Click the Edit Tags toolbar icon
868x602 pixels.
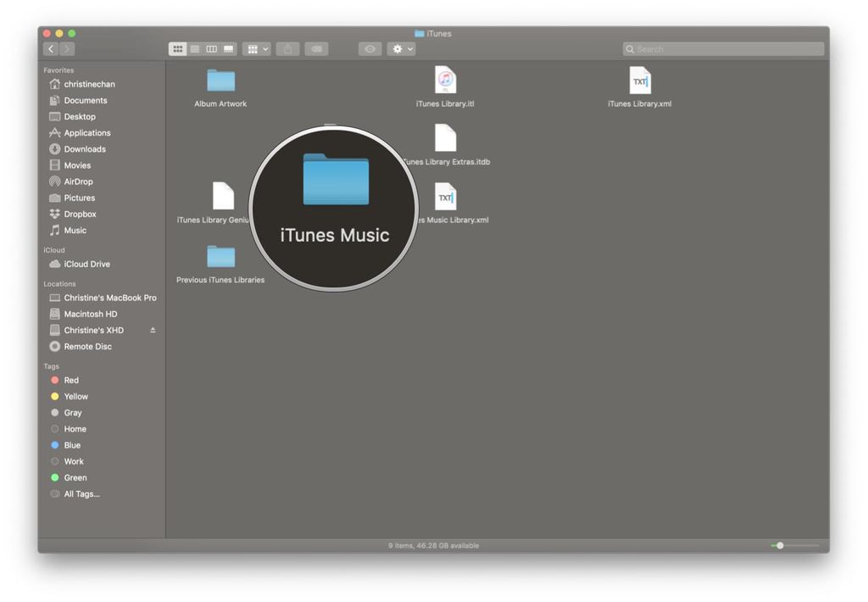(316, 48)
